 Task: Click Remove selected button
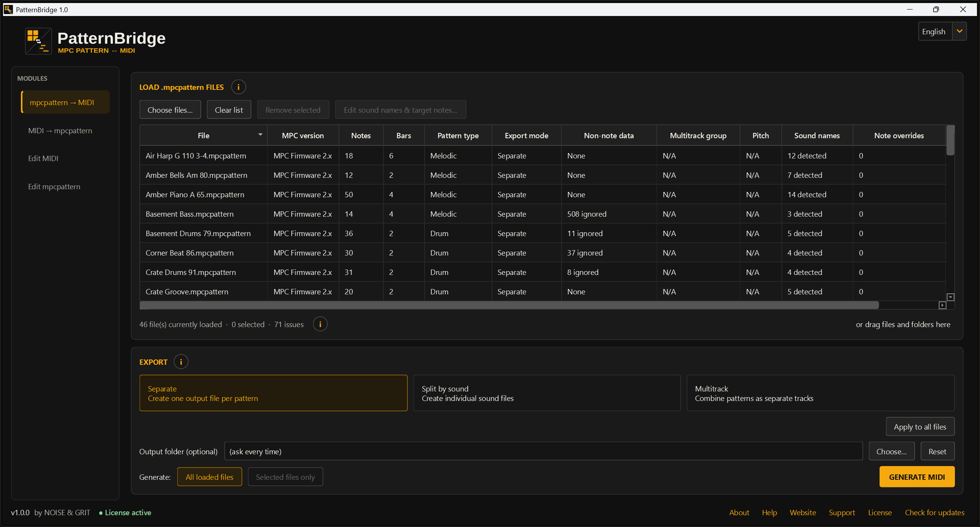tap(293, 110)
